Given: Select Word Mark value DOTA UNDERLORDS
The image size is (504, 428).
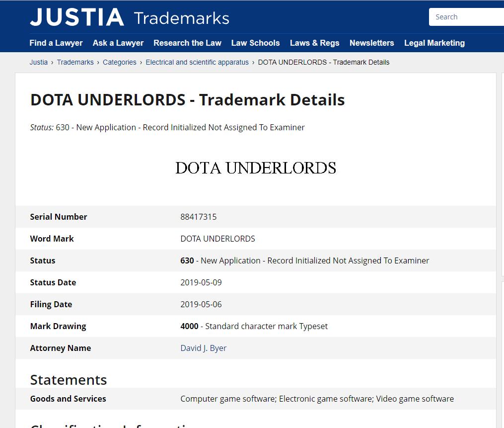Looking at the screenshot, I should [x=217, y=239].
